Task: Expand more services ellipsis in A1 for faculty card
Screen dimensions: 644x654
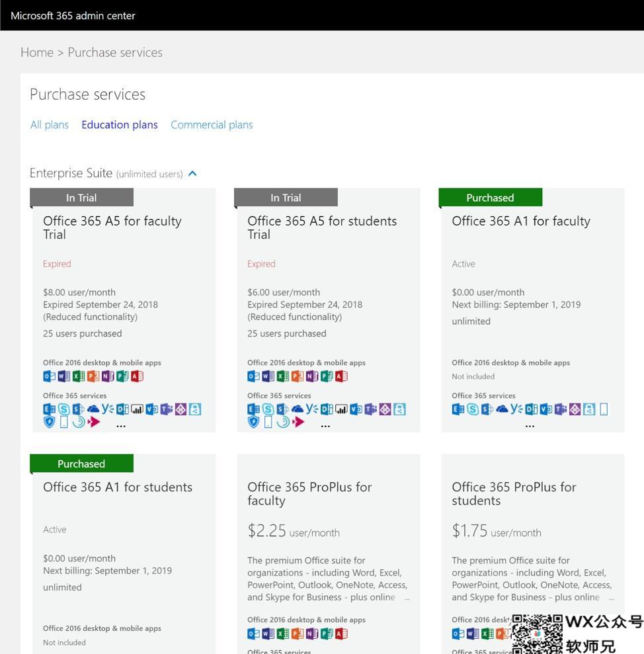Action: pos(530,426)
